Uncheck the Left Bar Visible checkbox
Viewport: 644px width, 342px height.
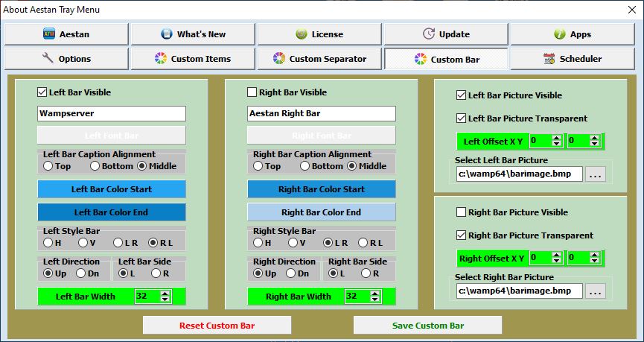(42, 92)
